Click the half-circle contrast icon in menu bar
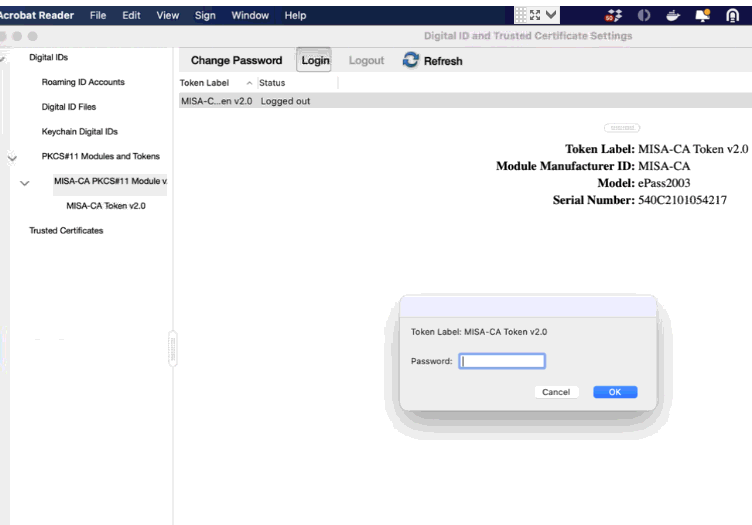Screen dimensions: 752x525 pyautogui.click(x=644, y=15)
